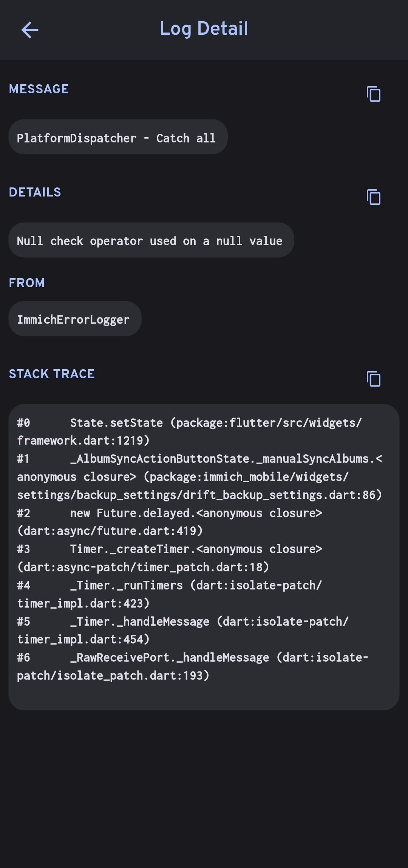Tap the Log Detail title

204,29
